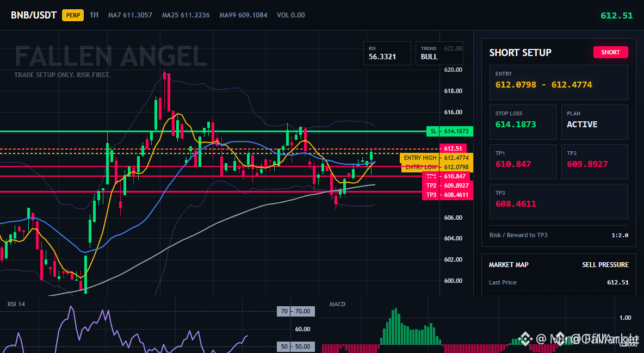Click the MARKET MAP heading

509,265
